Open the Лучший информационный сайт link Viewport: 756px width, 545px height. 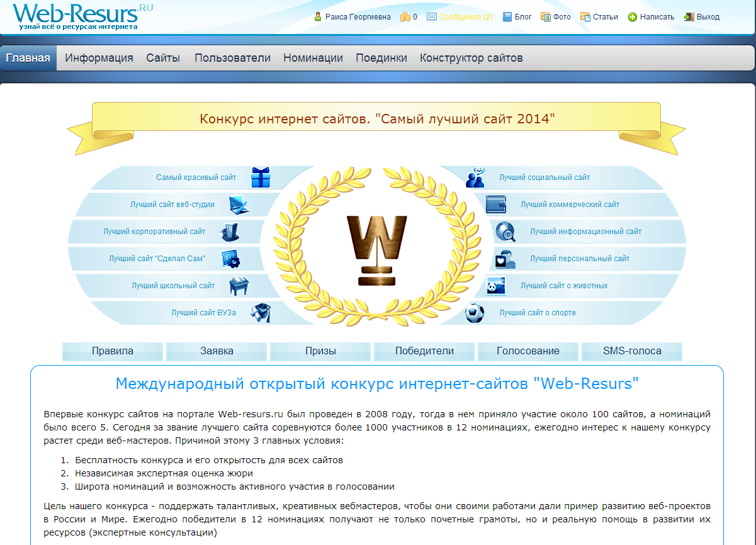[586, 232]
